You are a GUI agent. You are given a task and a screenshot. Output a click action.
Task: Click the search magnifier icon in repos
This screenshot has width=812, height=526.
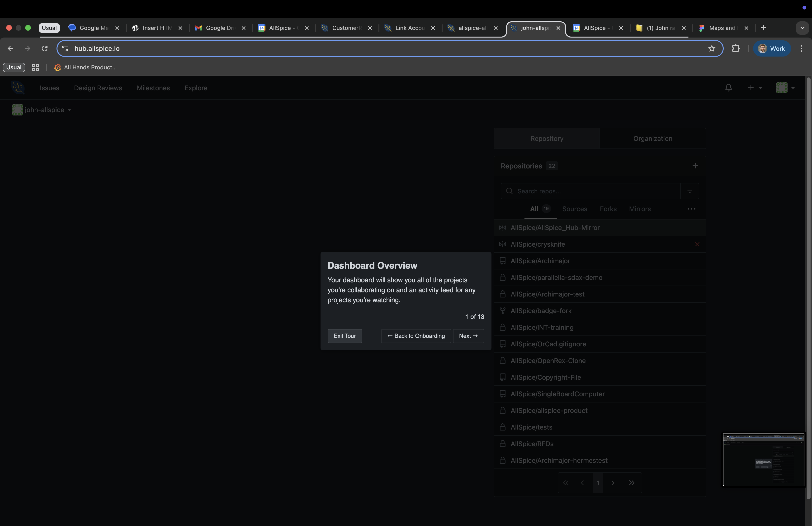509,191
